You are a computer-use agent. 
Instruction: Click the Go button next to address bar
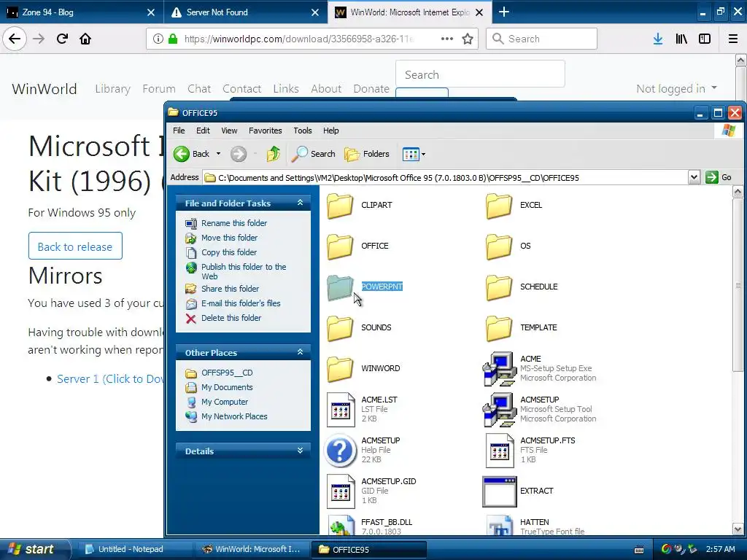[719, 178]
